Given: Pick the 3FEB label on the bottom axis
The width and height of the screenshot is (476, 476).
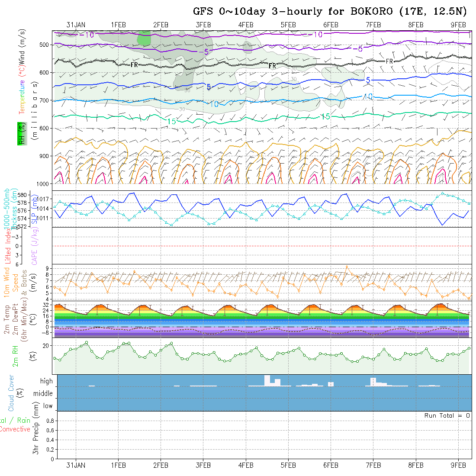Looking at the screenshot, I should click(x=203, y=465).
